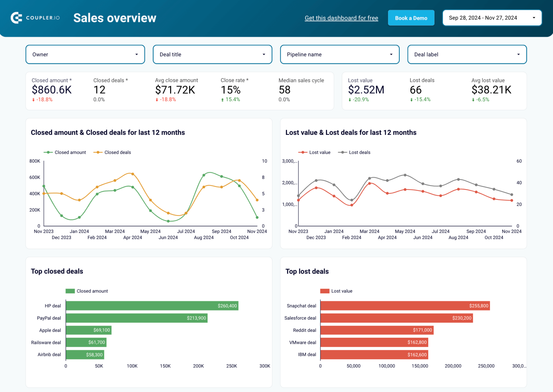Click the Coupler.io logo icon

point(16,18)
